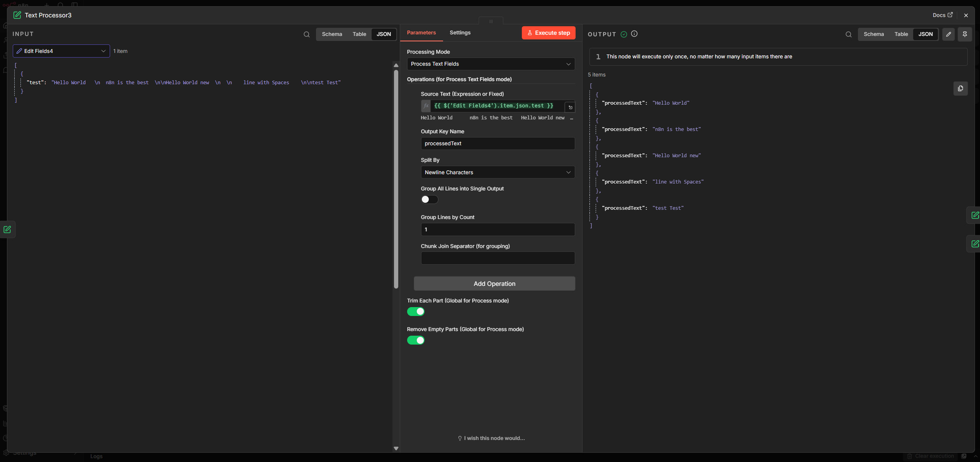
Task: Click the input panel vertical scrollbar
Action: pyautogui.click(x=396, y=178)
